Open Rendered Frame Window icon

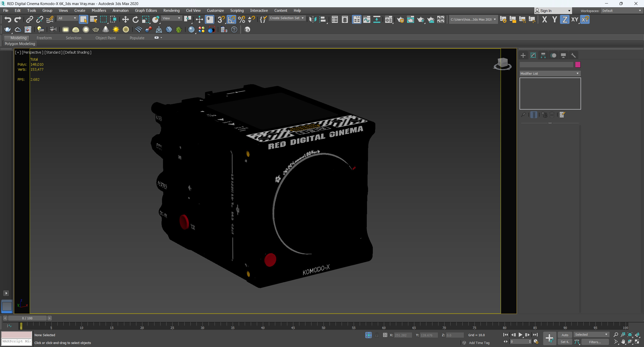coord(411,19)
